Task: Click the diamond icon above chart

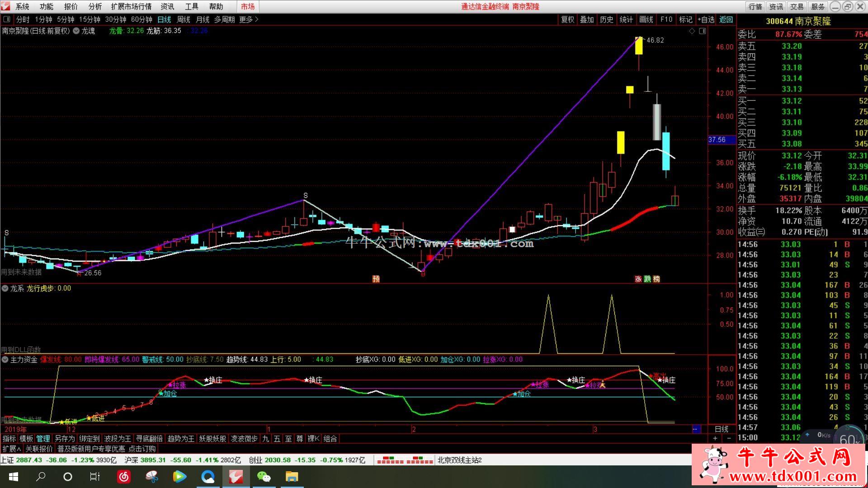Action: [x=692, y=31]
